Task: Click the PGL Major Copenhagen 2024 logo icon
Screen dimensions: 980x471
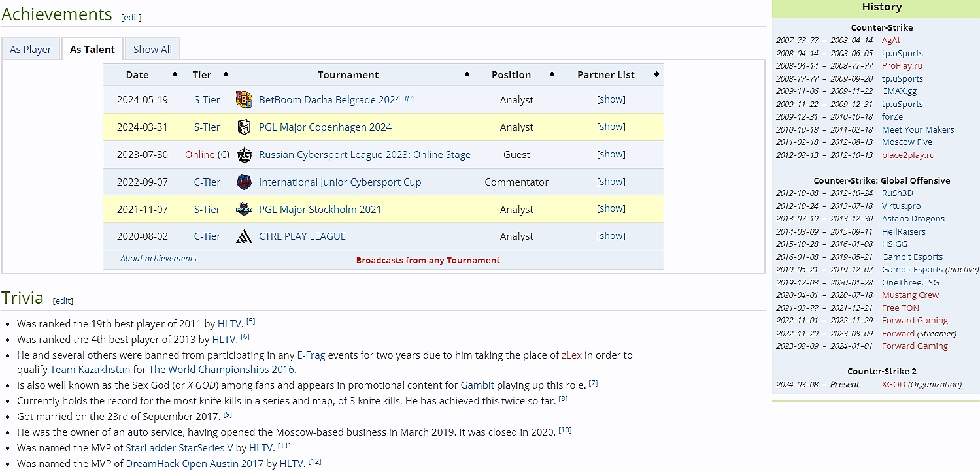Action: point(244,127)
